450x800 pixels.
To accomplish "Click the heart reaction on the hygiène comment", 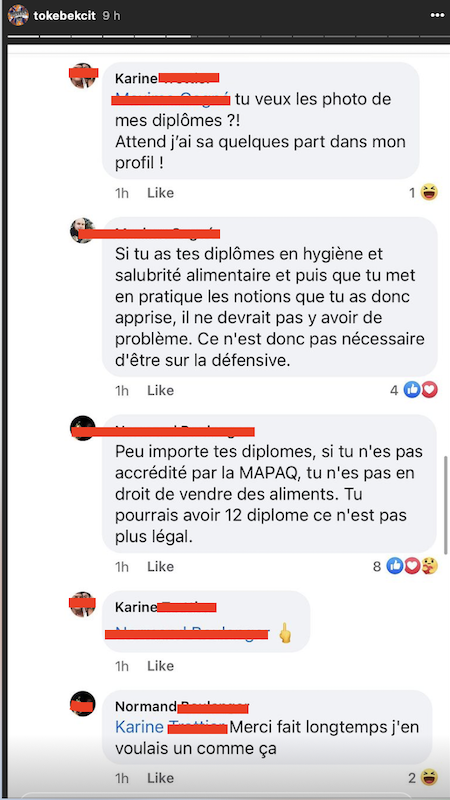I will [x=429, y=390].
